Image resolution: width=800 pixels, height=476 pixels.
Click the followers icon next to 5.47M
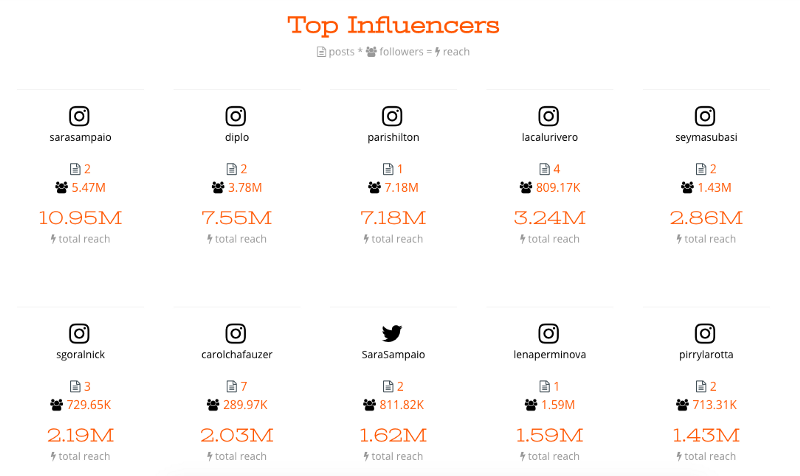62,188
